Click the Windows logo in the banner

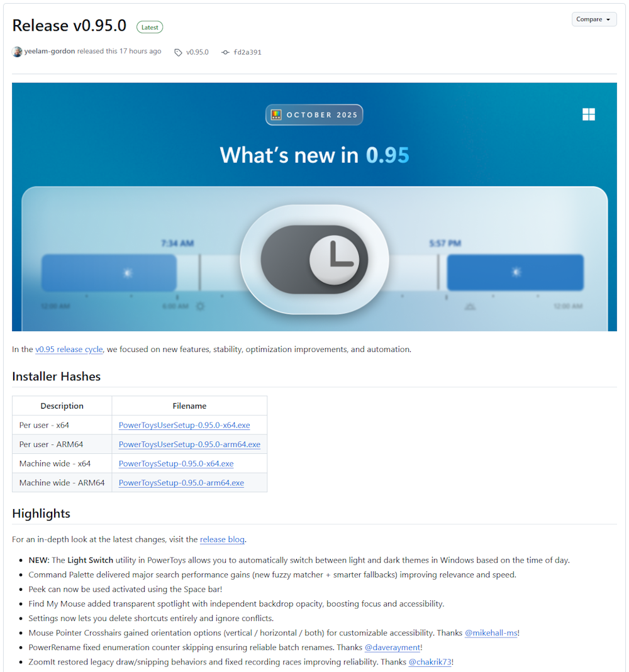click(588, 114)
